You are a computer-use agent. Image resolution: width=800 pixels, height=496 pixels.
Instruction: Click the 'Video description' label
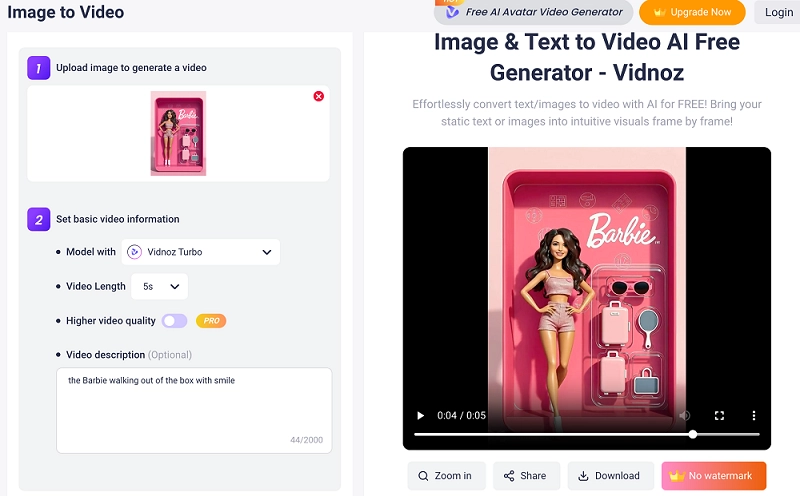(x=106, y=355)
